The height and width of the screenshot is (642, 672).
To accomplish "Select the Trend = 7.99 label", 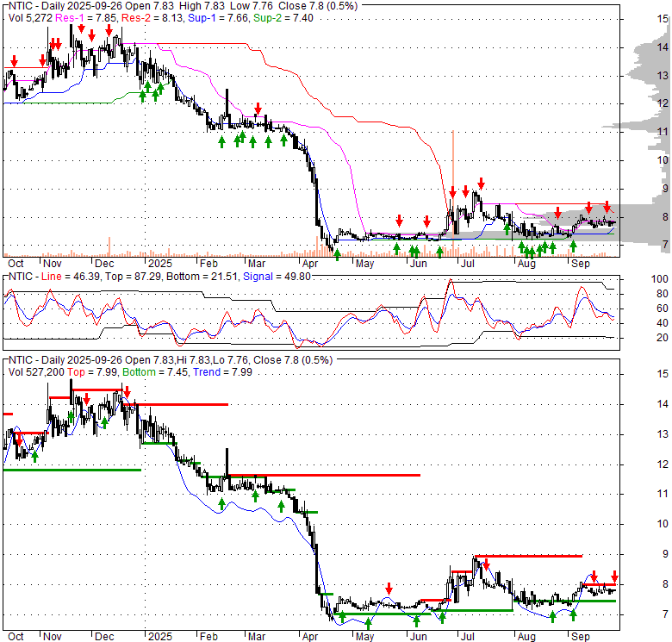I will pyautogui.click(x=222, y=372).
